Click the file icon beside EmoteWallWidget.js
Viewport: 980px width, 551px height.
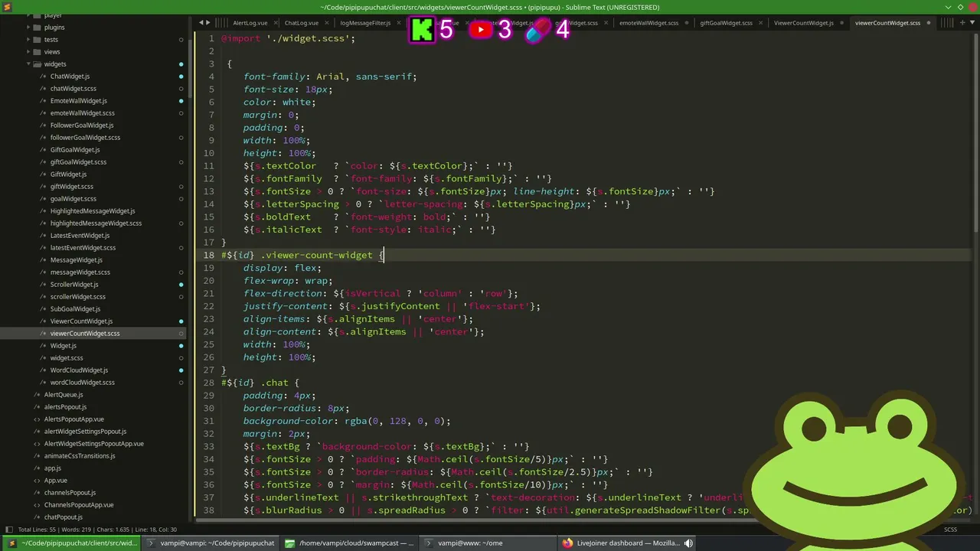click(43, 101)
